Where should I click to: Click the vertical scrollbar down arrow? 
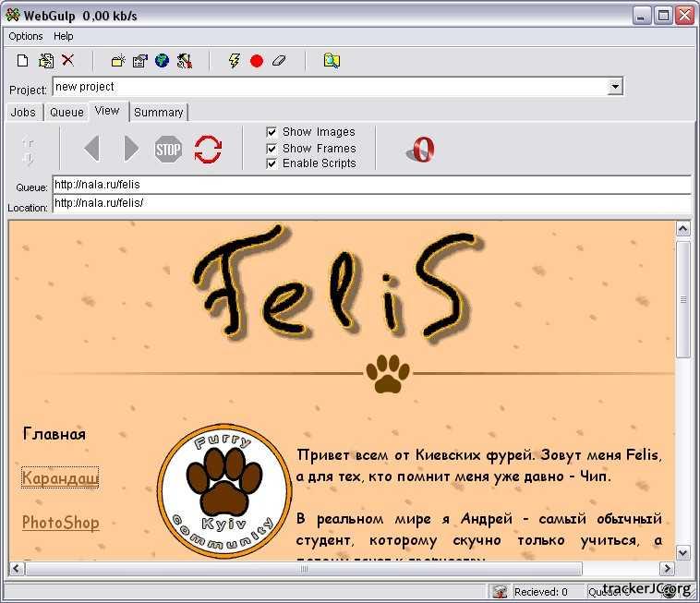pos(683,552)
